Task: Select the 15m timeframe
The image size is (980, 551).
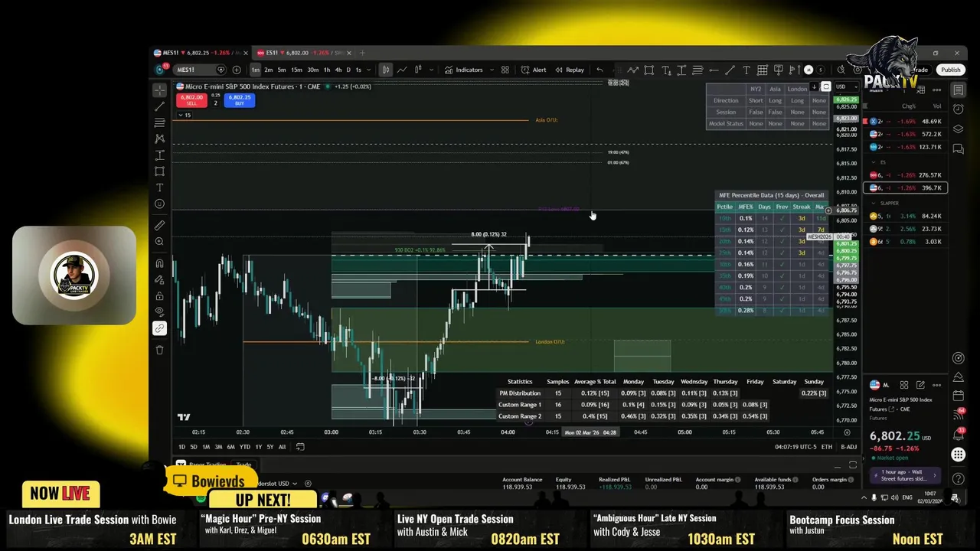Action: coord(296,70)
